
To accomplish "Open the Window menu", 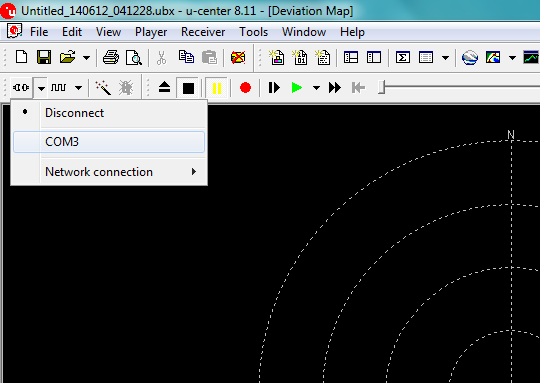I will [x=304, y=32].
